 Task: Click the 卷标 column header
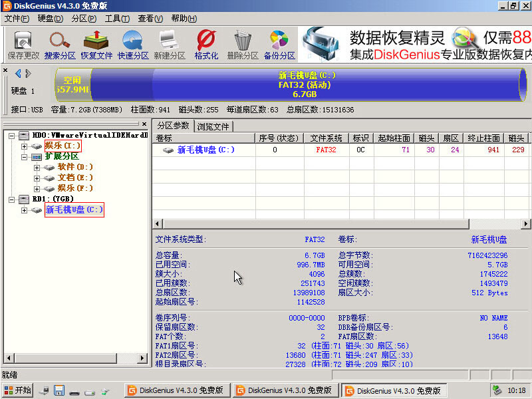(203, 138)
